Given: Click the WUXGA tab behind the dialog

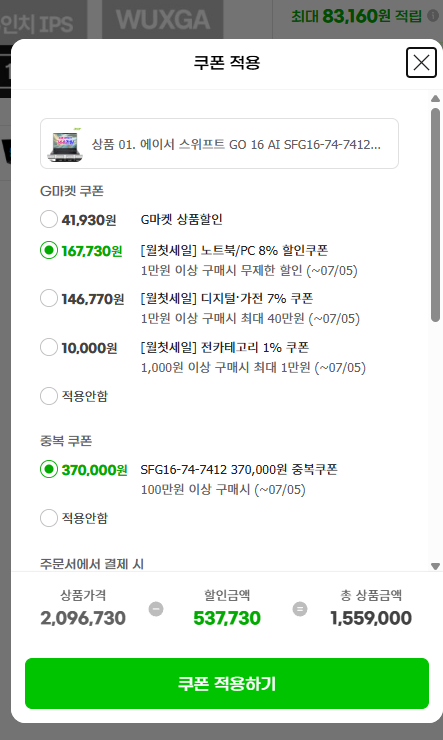Looking at the screenshot, I should tap(163, 20).
